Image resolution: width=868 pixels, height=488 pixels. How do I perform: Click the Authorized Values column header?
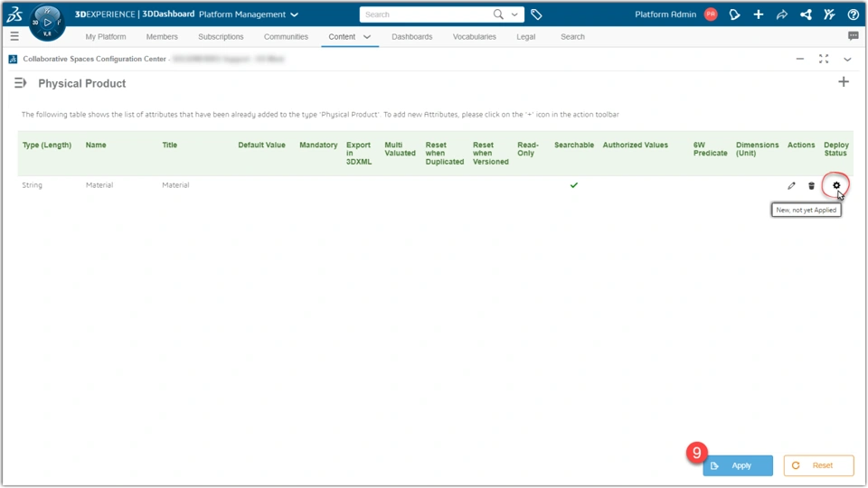(636, 145)
